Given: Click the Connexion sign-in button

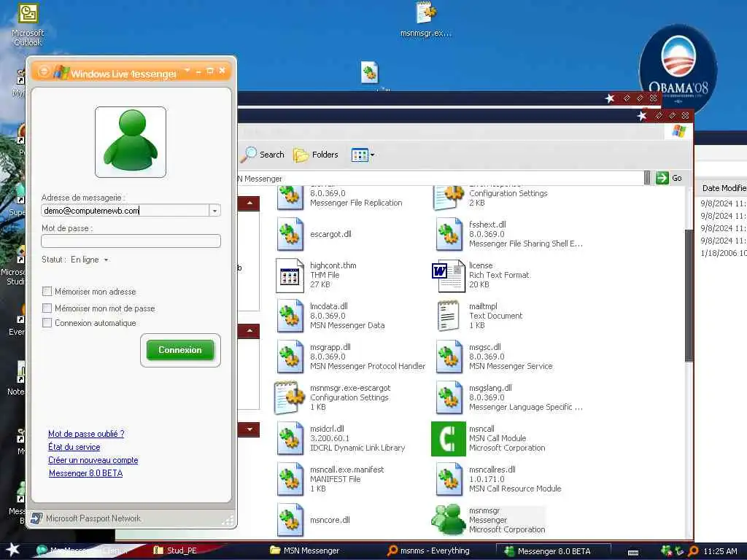Looking at the screenshot, I should click(180, 350).
